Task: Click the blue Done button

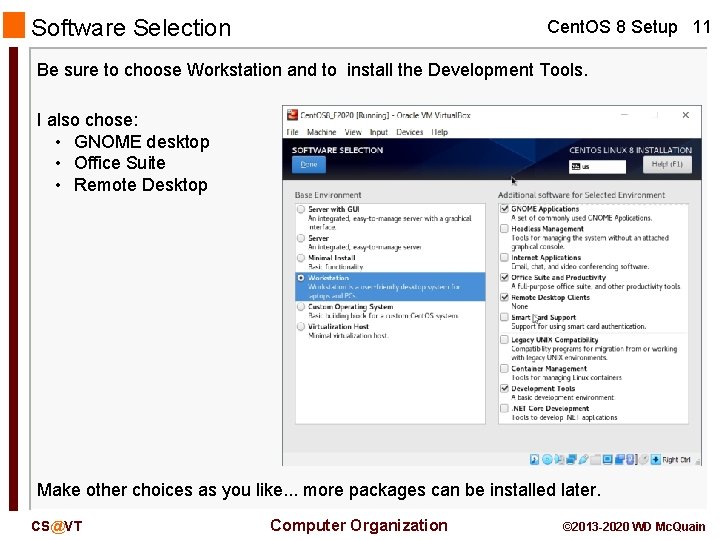Action: (x=309, y=165)
